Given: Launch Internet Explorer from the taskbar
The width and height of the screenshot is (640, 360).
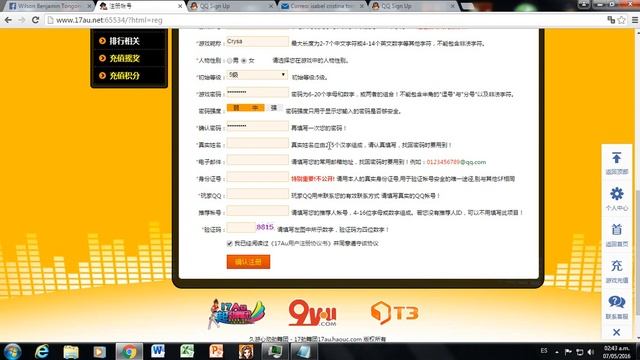Looking at the screenshot, I should click(x=42, y=351).
